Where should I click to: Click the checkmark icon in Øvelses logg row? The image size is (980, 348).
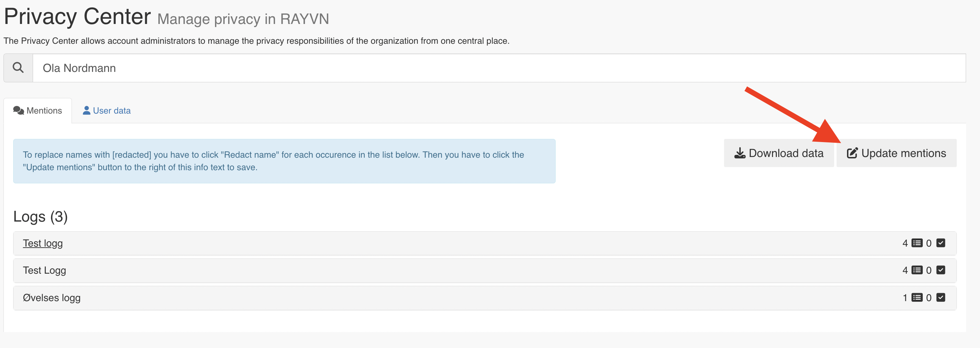[940, 297]
